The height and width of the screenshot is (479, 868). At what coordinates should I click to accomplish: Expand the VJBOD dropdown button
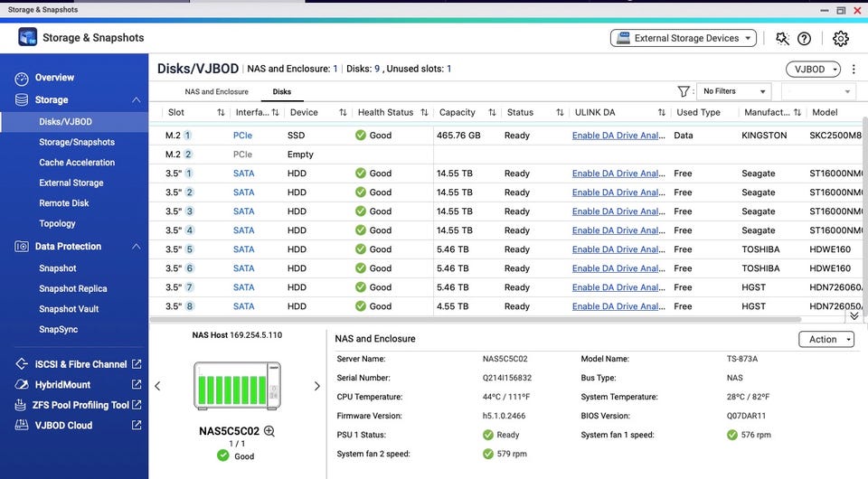(813, 70)
